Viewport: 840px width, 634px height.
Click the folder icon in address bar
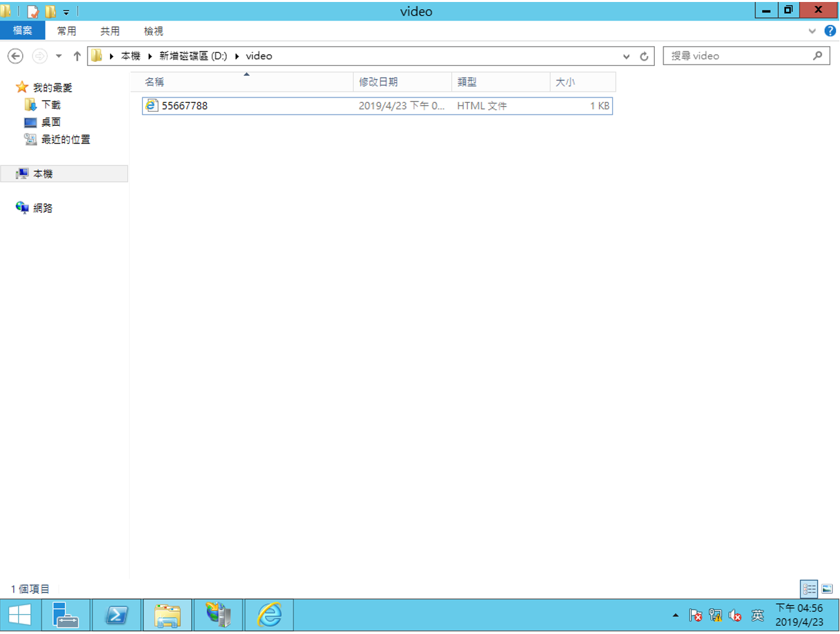pyautogui.click(x=97, y=56)
